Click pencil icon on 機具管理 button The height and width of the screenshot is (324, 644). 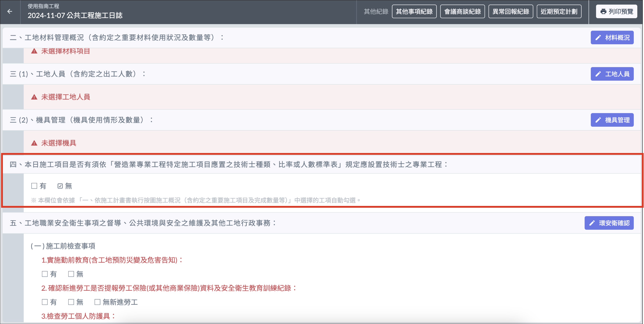tap(598, 120)
